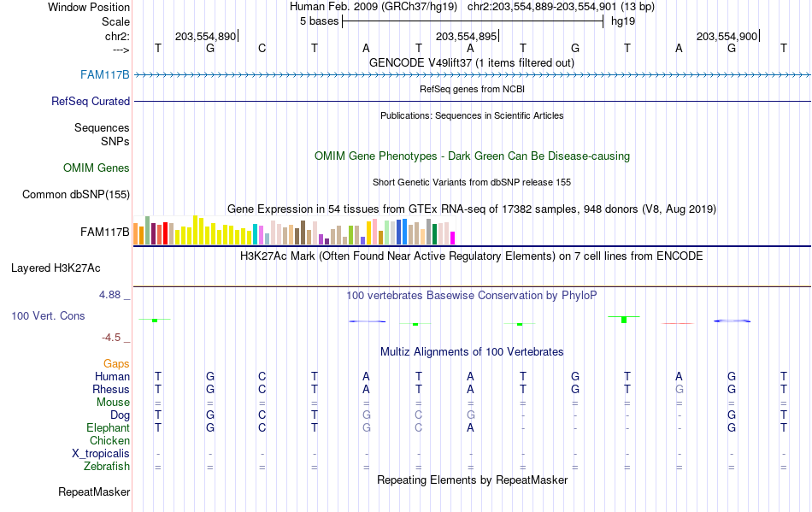Select the Mouse alignment row label
Image resolution: width=812 pixels, height=512 pixels.
click(x=113, y=403)
